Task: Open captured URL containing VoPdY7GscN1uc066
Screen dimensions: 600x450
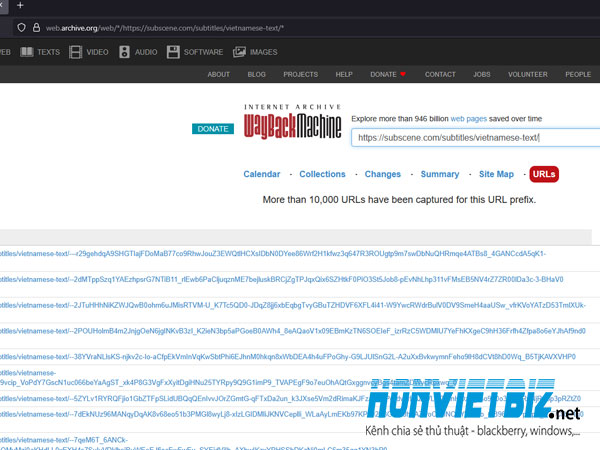Action: click(x=228, y=377)
